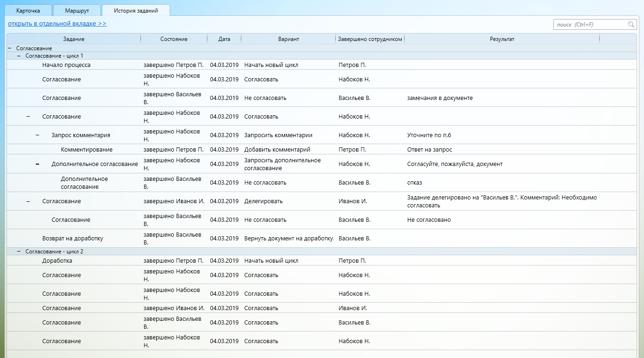Click the открыть в отдельной вкладке link

[x=57, y=23]
